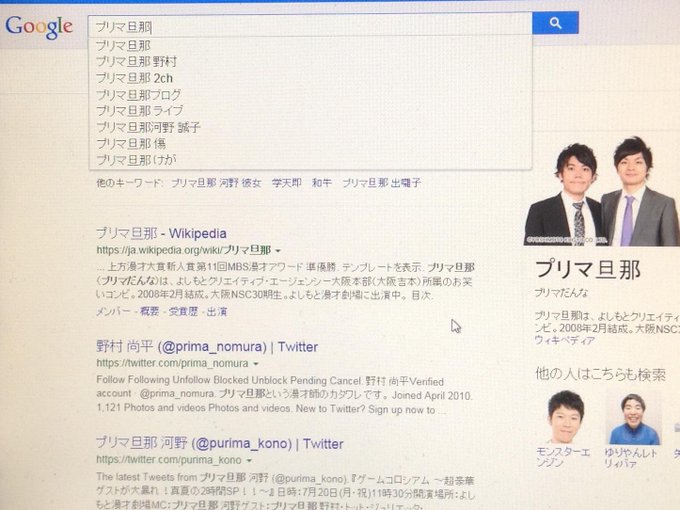Open the ウィキペディア link in knowledge panel

click(564, 340)
